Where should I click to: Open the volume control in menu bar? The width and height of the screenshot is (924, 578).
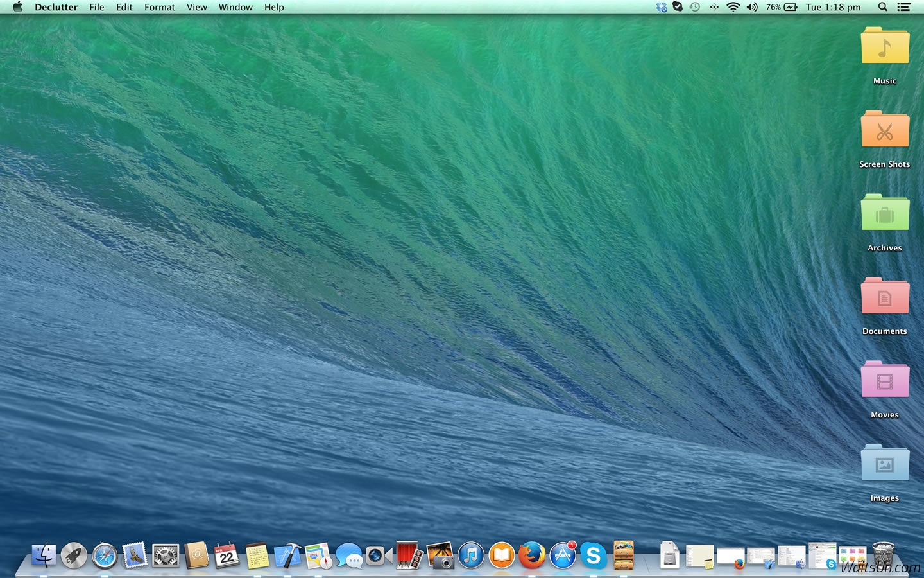[x=752, y=7]
